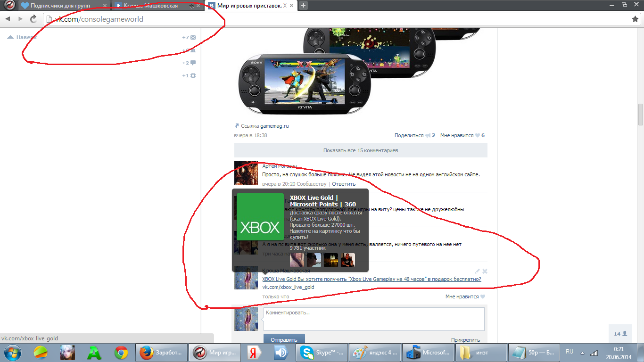Open the инэт folder on the taskbar

pyautogui.click(x=482, y=352)
